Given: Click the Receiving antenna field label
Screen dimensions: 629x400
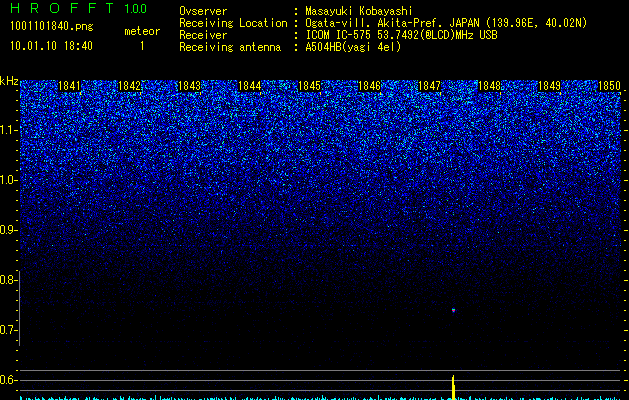Looking at the screenshot, I should coord(230,47).
